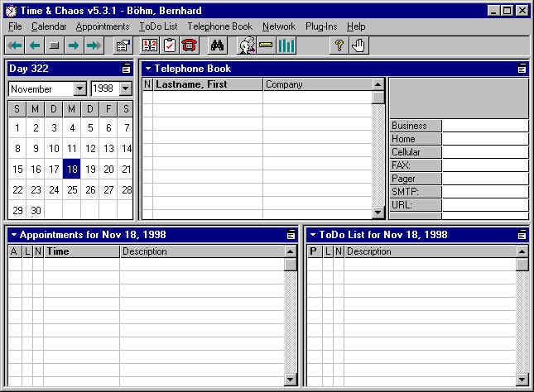Click the Appointments panel menu icon
The image size is (534, 392).
[291, 235]
